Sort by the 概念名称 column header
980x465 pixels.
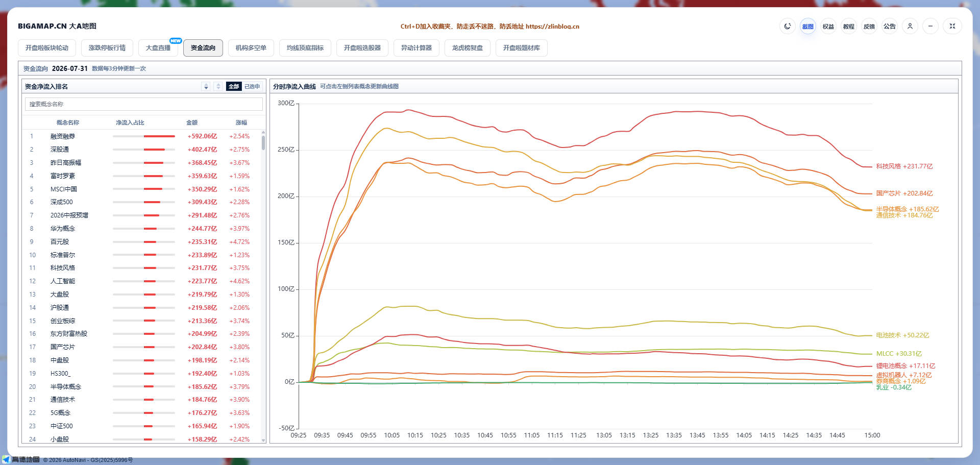(68, 123)
